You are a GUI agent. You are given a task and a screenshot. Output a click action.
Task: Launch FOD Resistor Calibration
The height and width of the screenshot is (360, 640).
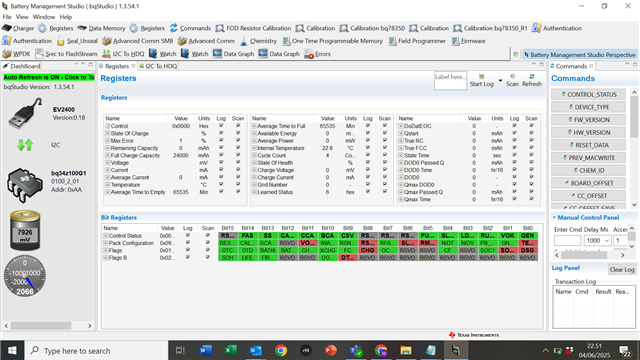coord(253,28)
